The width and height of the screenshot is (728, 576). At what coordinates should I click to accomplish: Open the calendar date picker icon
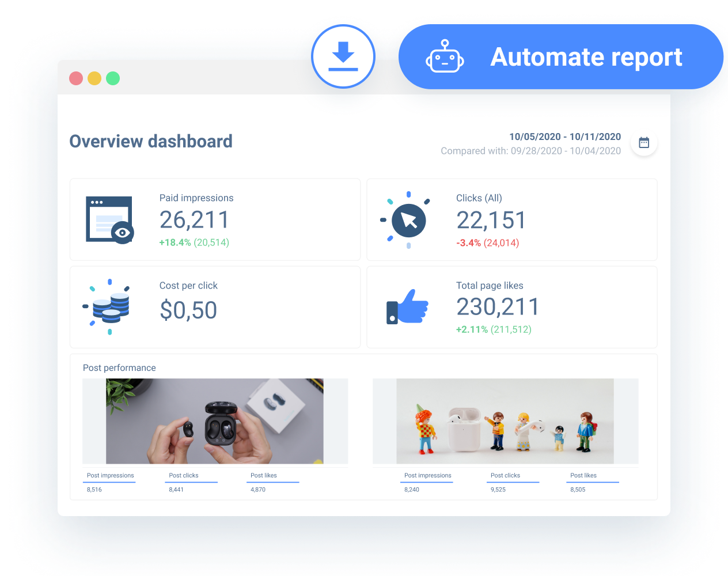coord(643,142)
